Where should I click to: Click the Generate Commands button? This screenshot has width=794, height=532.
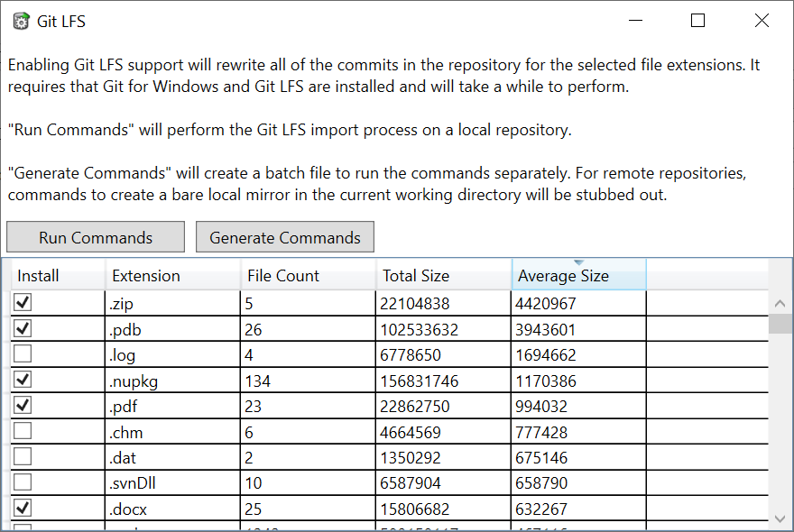point(285,237)
